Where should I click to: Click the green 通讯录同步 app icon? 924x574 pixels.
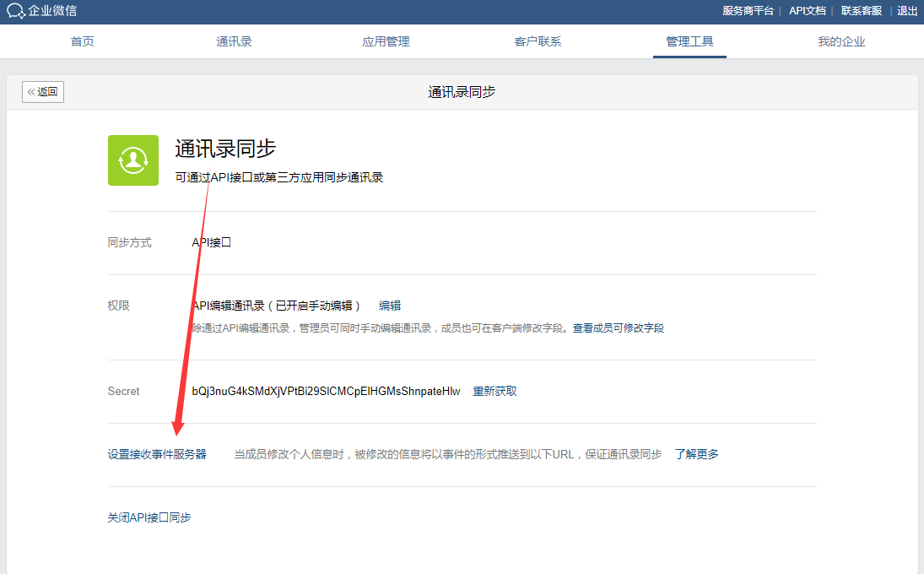click(133, 160)
